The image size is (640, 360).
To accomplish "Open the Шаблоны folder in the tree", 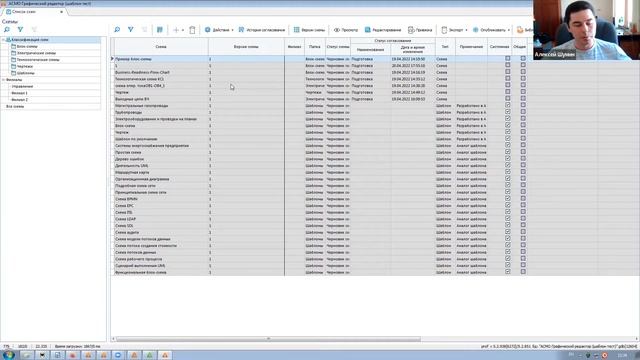I will point(25,73).
